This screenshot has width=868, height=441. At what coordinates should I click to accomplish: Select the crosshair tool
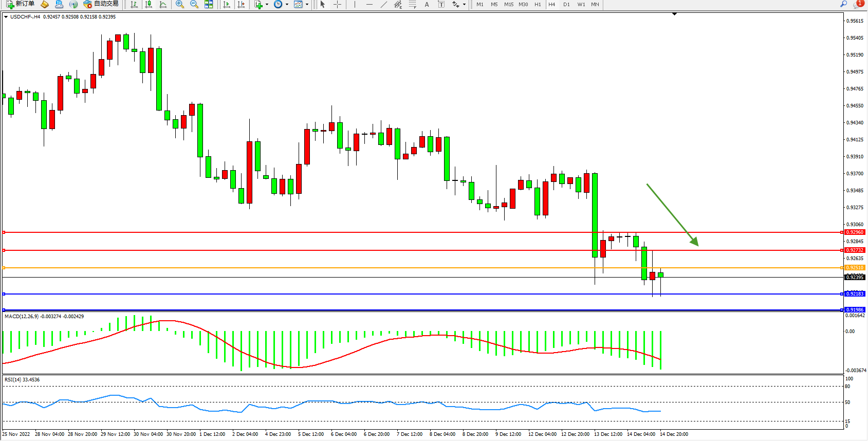337,4
